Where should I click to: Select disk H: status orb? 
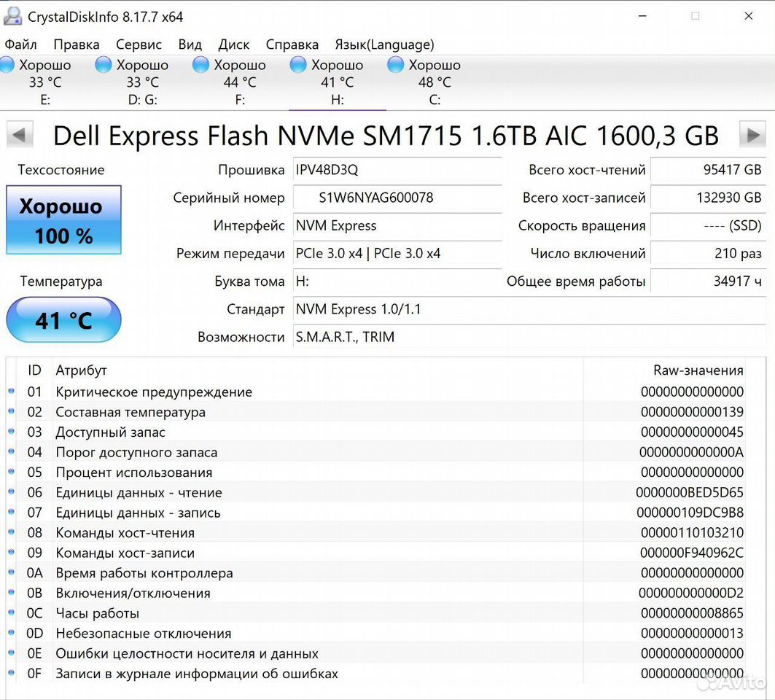[x=298, y=65]
